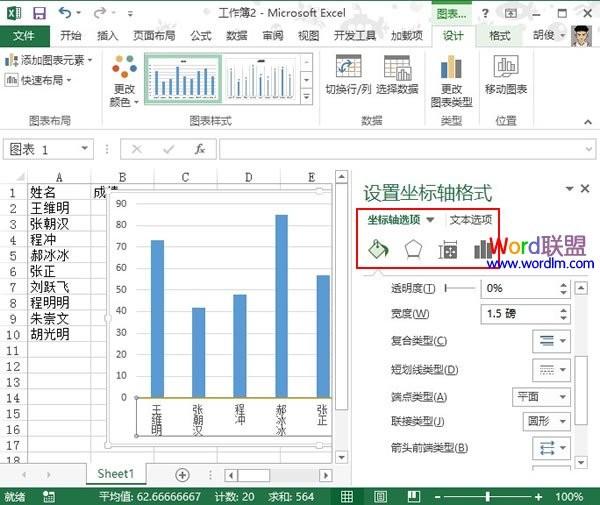600x505 pixels.
Task: Click the Select Data icon
Action: [x=397, y=74]
